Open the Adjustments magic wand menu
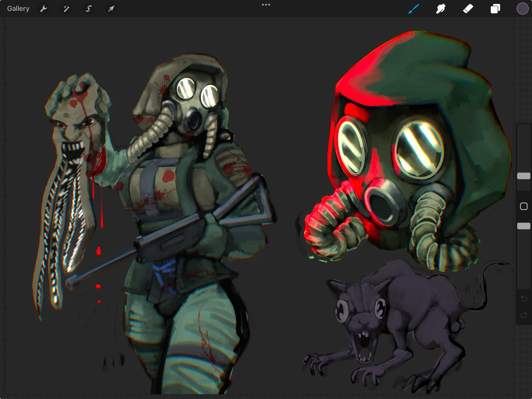This screenshot has width=532, height=399. [x=66, y=9]
